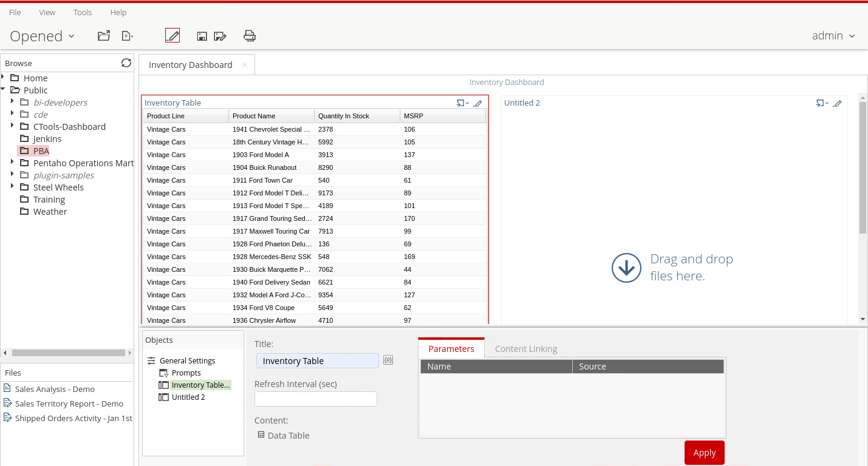Open Sales Analysis - Demo file
This screenshot has height=466, width=868.
pyautogui.click(x=55, y=389)
